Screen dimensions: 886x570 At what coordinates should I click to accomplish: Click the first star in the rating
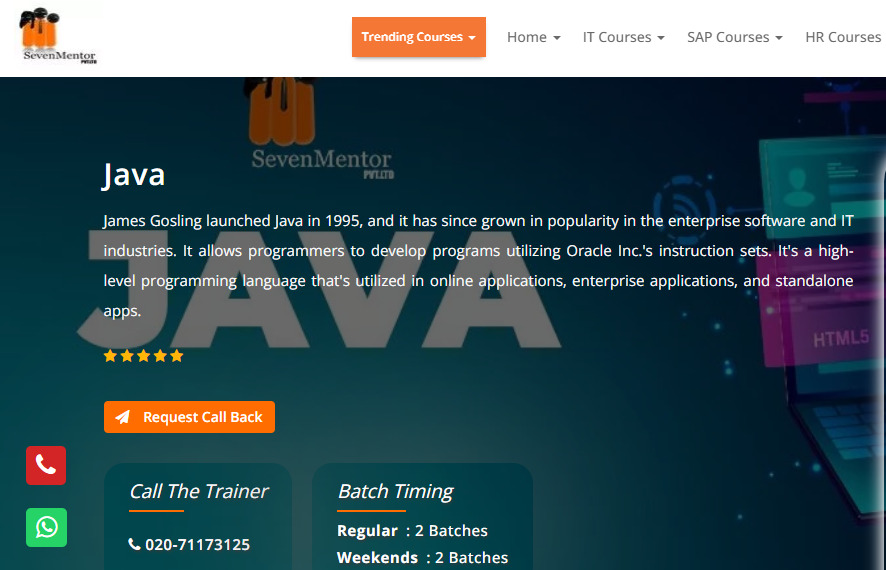tap(110, 356)
